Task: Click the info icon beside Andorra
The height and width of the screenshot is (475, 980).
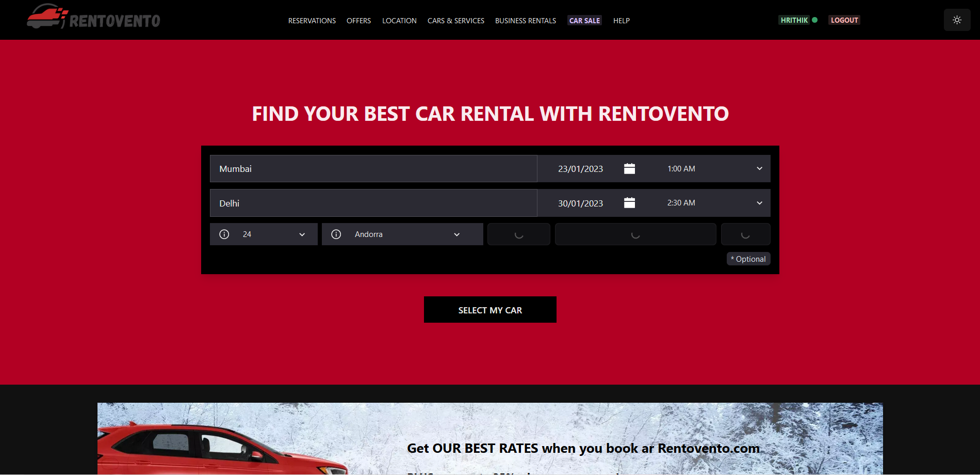Action: [x=336, y=234]
